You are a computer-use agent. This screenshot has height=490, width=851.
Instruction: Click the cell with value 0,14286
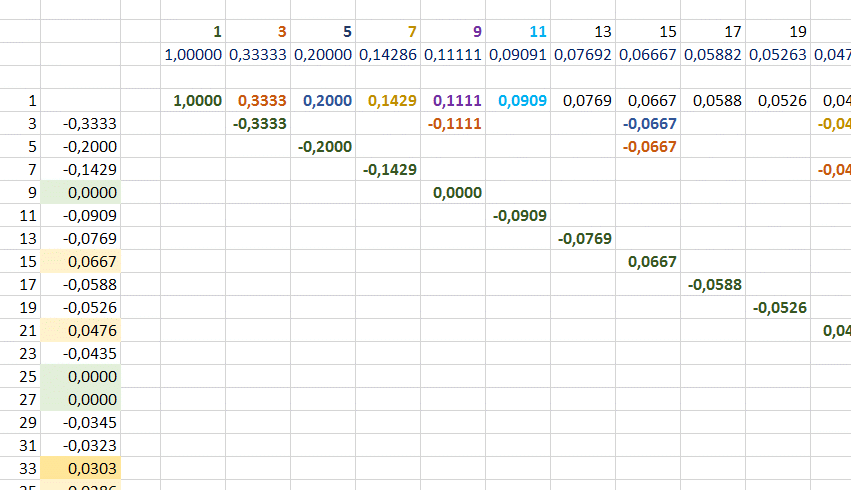[x=388, y=54]
